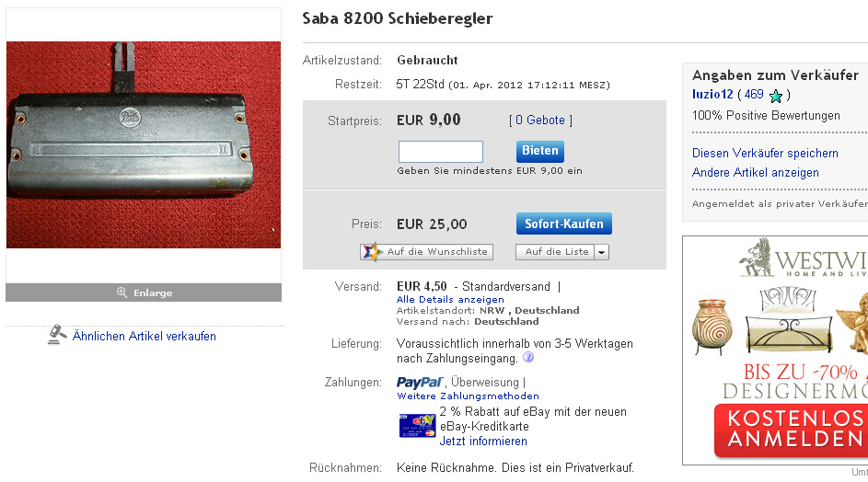Click the eBay credit card icon
Image resolution: width=868 pixels, height=482 pixels.
click(x=417, y=425)
